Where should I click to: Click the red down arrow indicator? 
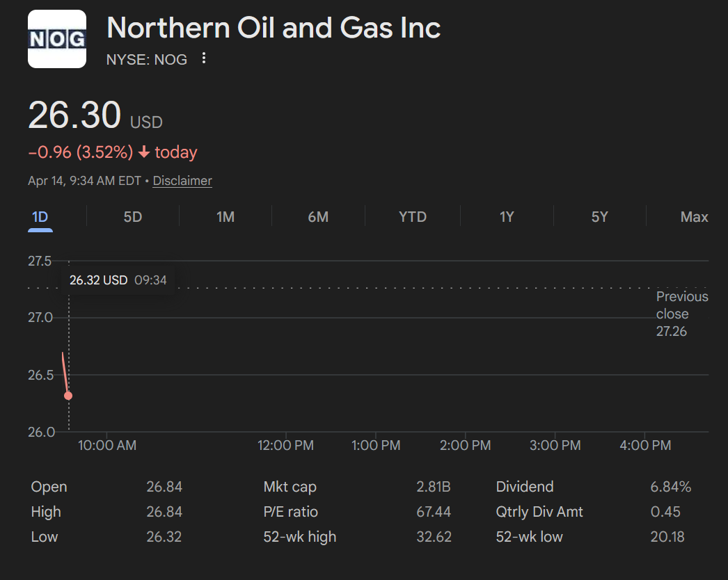144,152
